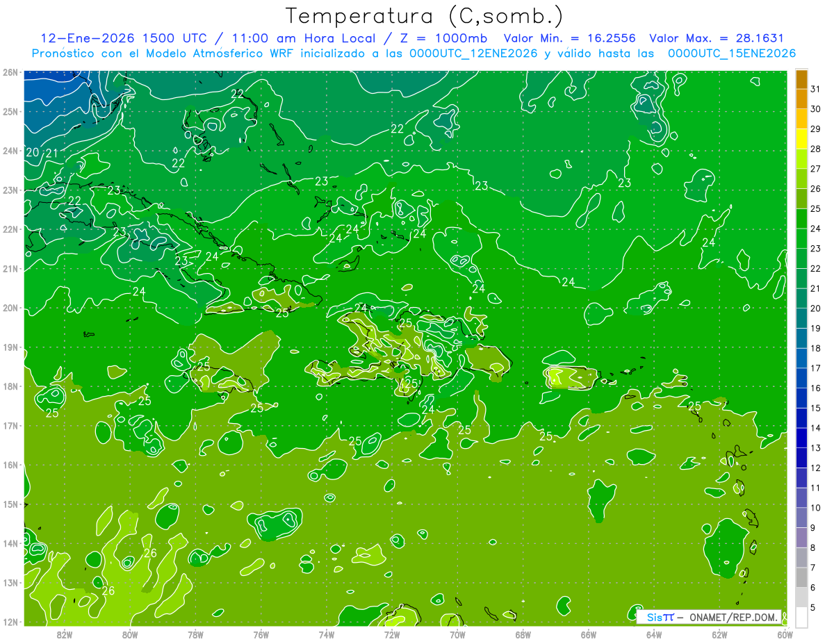Click color scale label 31
This screenshot has width=834, height=644.
815,89
